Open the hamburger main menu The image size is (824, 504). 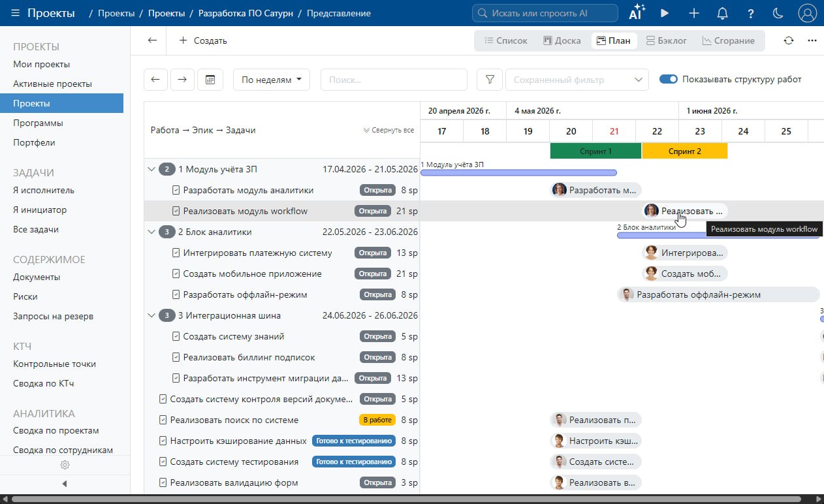click(x=15, y=13)
